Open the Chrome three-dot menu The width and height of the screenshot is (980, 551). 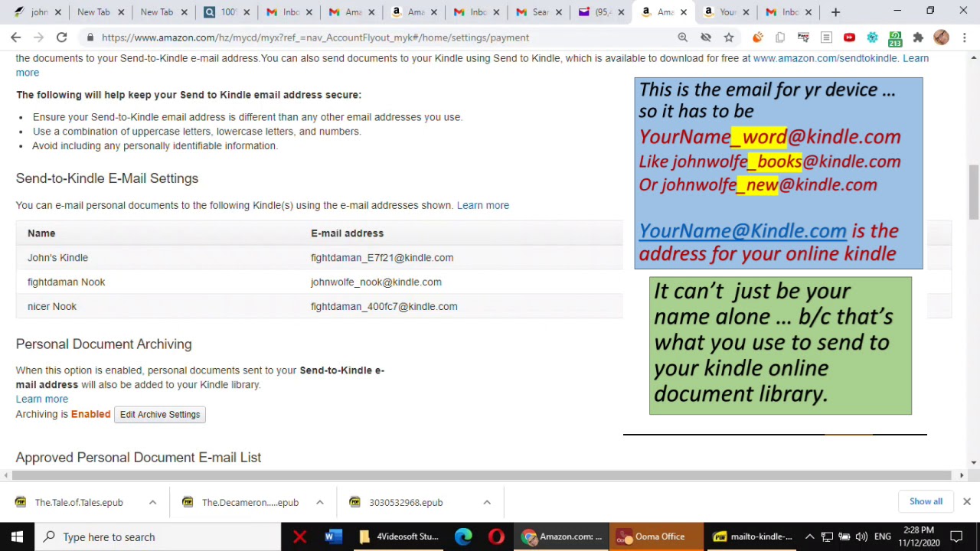tap(965, 37)
